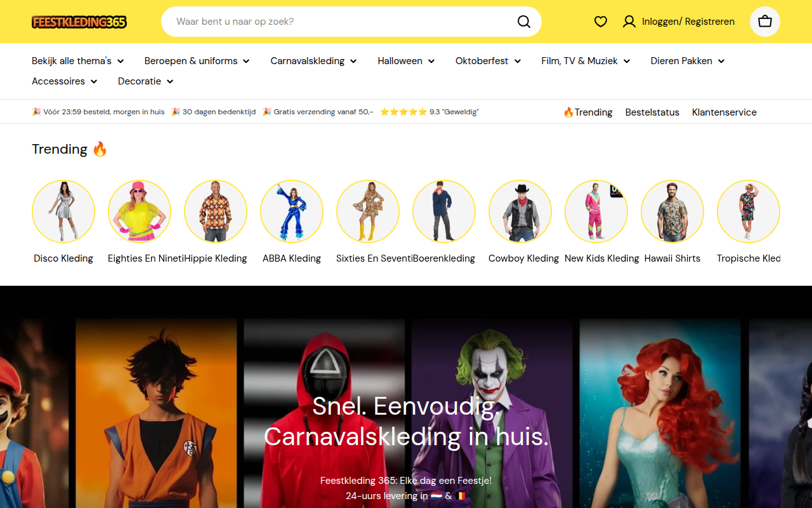Click the 'Cowboy Kleding' label text
The width and height of the screenshot is (812, 508).
tap(524, 258)
